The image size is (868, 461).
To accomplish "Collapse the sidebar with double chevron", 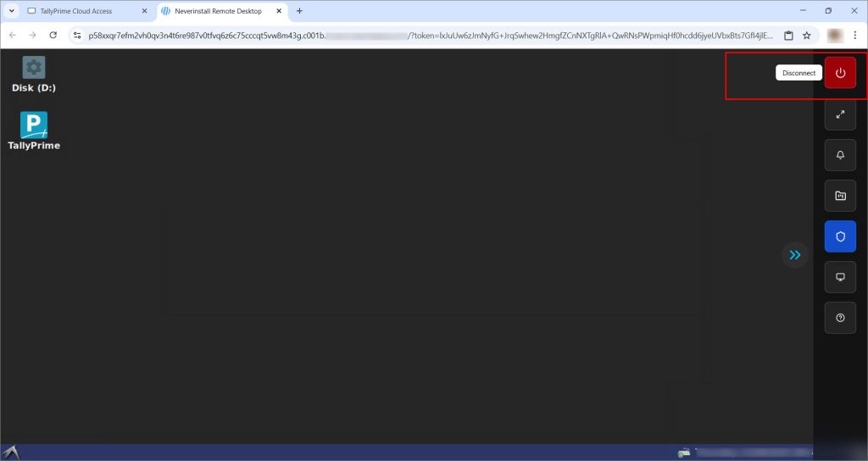I will coord(794,254).
